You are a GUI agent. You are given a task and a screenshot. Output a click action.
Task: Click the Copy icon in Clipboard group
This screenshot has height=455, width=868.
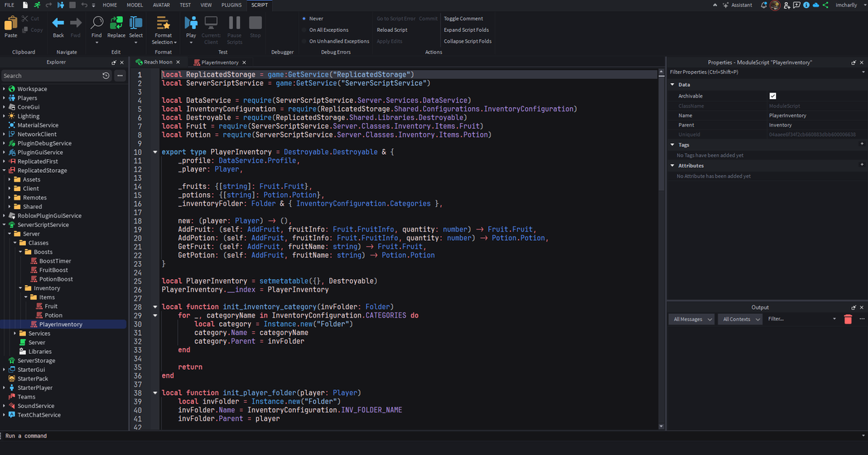[x=25, y=30]
